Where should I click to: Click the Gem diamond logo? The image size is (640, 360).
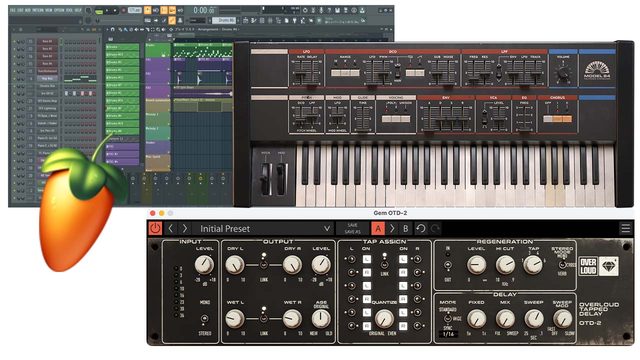click(609, 267)
